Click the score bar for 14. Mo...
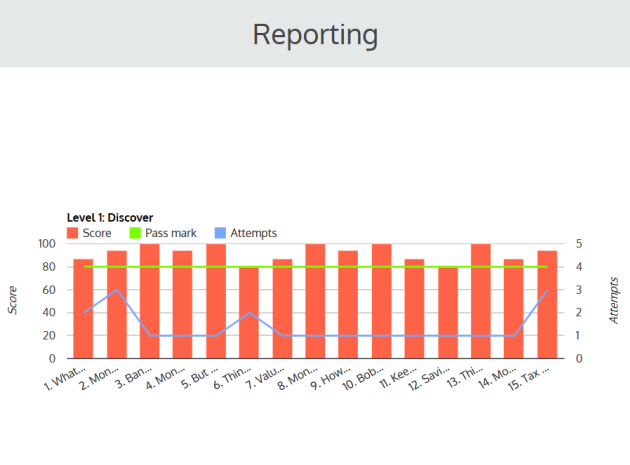Image resolution: width=630 pixels, height=465 pixels. click(x=513, y=309)
